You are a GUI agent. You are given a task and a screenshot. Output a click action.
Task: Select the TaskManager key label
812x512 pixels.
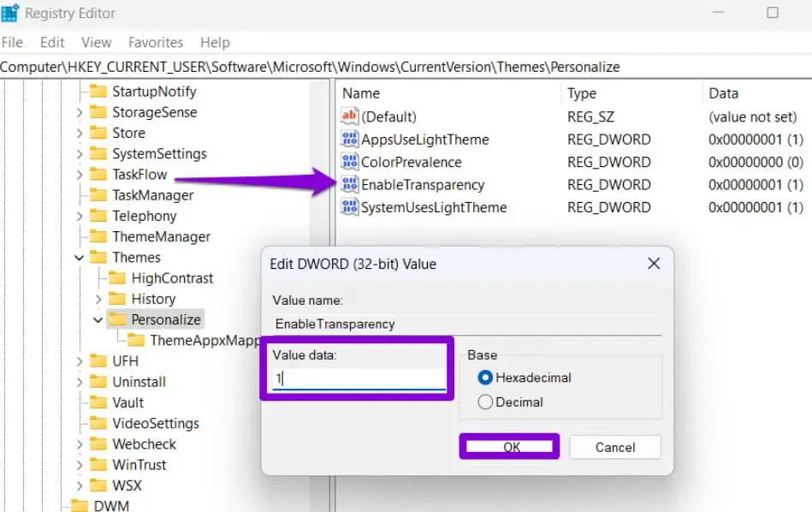(153, 195)
